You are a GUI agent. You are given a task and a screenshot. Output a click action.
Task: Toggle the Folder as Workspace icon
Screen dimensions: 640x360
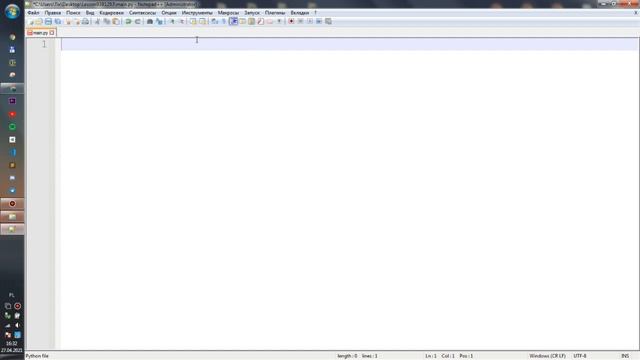[x=270, y=21]
